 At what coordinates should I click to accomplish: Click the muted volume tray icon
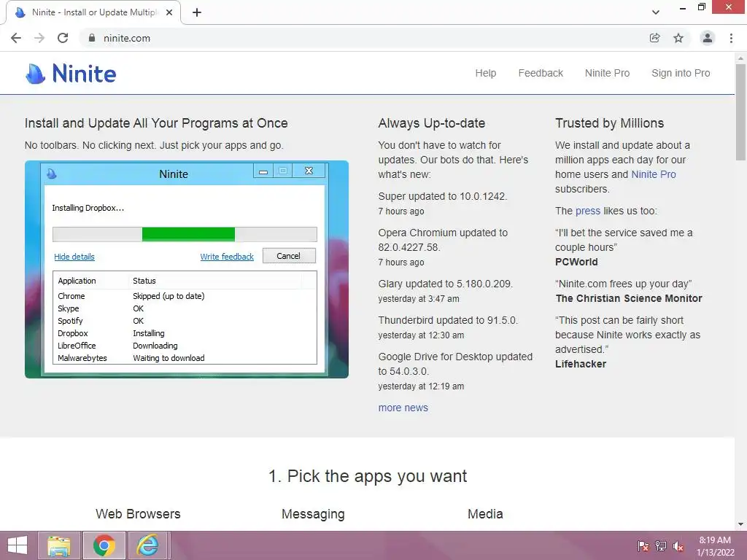pyautogui.click(x=678, y=546)
